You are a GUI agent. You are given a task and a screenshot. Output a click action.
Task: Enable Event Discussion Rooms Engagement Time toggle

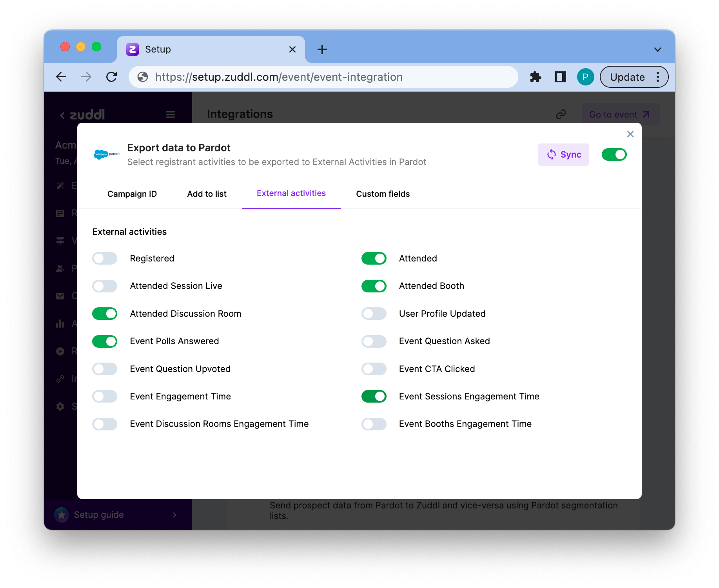tap(105, 424)
